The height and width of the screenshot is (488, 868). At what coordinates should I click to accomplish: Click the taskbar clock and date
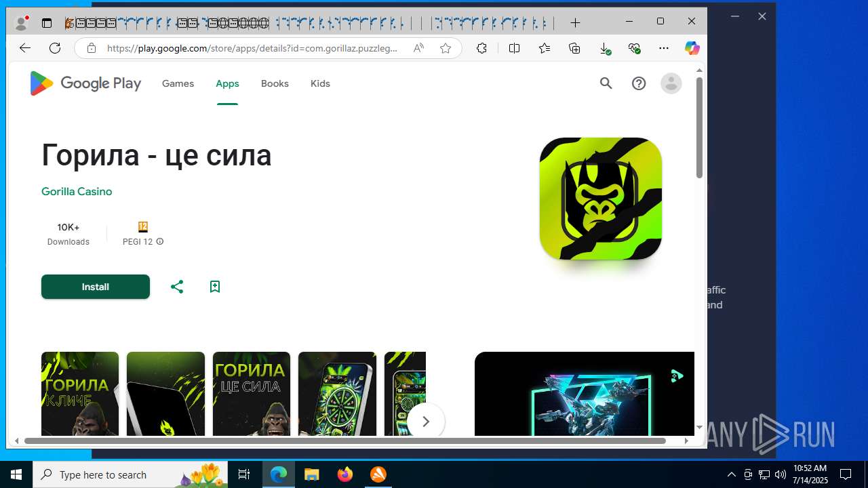point(810,474)
